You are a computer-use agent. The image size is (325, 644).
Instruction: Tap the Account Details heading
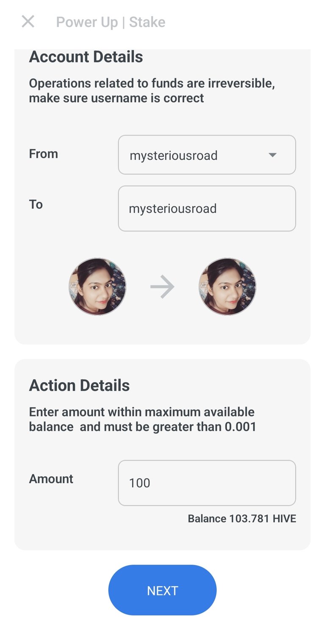pos(86,57)
